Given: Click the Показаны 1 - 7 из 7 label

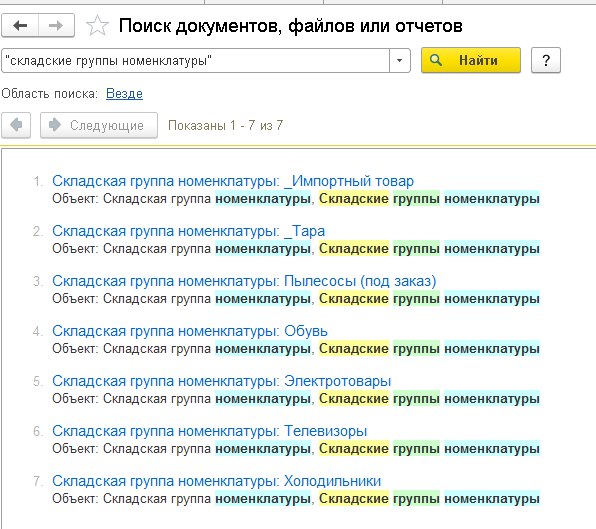Looking at the screenshot, I should 225,125.
